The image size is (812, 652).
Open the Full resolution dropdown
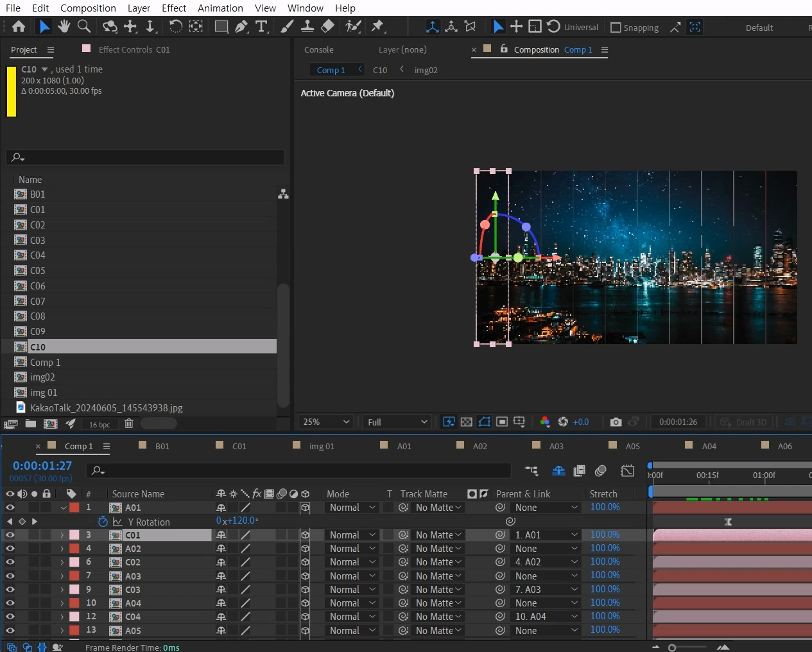pos(397,422)
